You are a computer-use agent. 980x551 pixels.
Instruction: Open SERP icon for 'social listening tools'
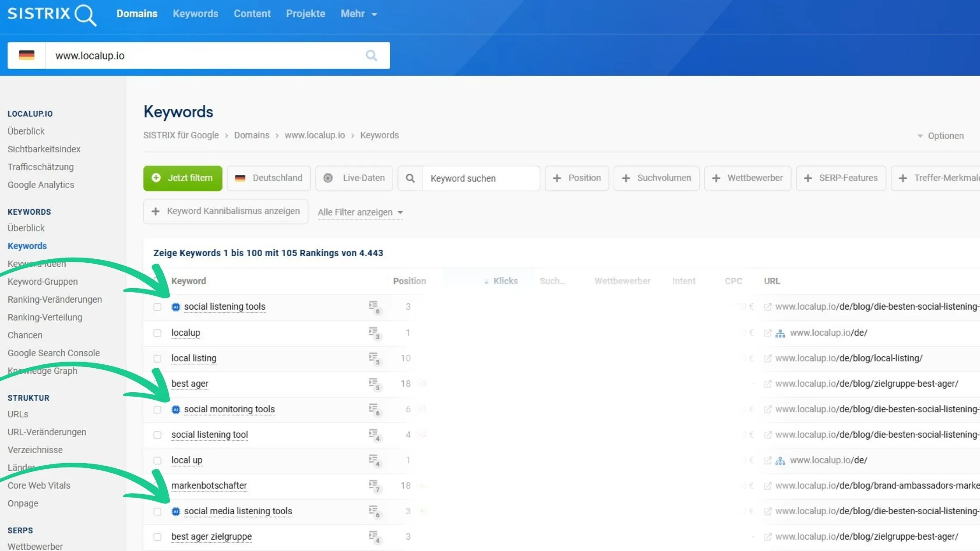click(373, 306)
